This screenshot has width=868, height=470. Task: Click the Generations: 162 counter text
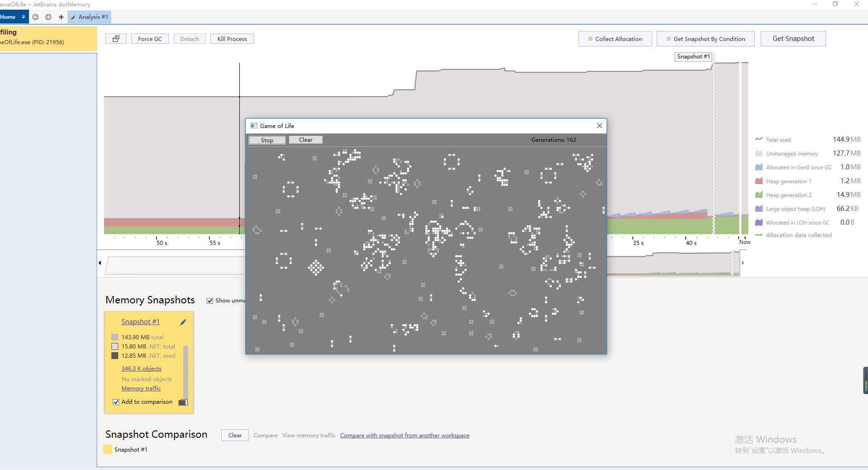coord(554,140)
